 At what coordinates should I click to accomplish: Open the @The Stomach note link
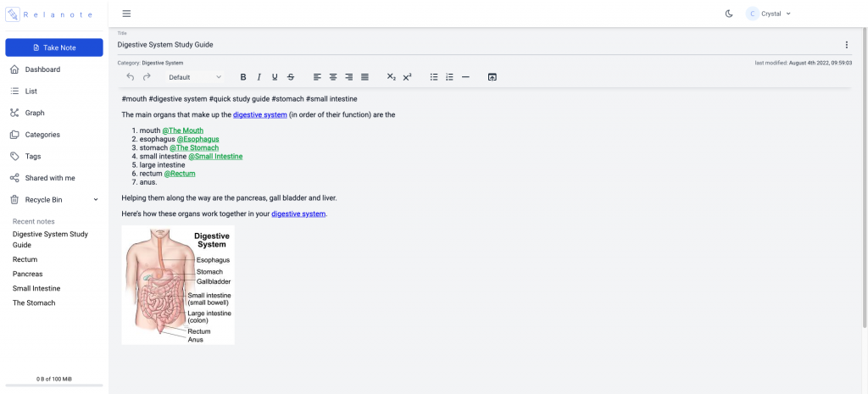[x=194, y=147]
